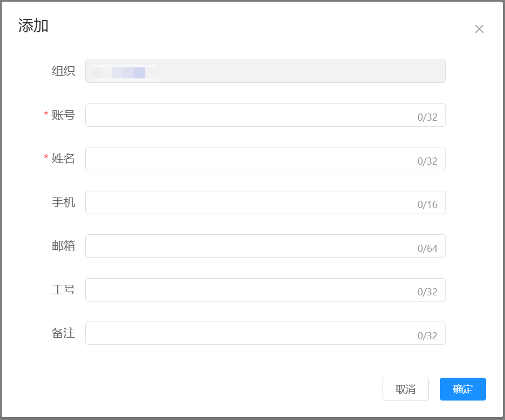Select the 手机 input field

(x=251, y=202)
